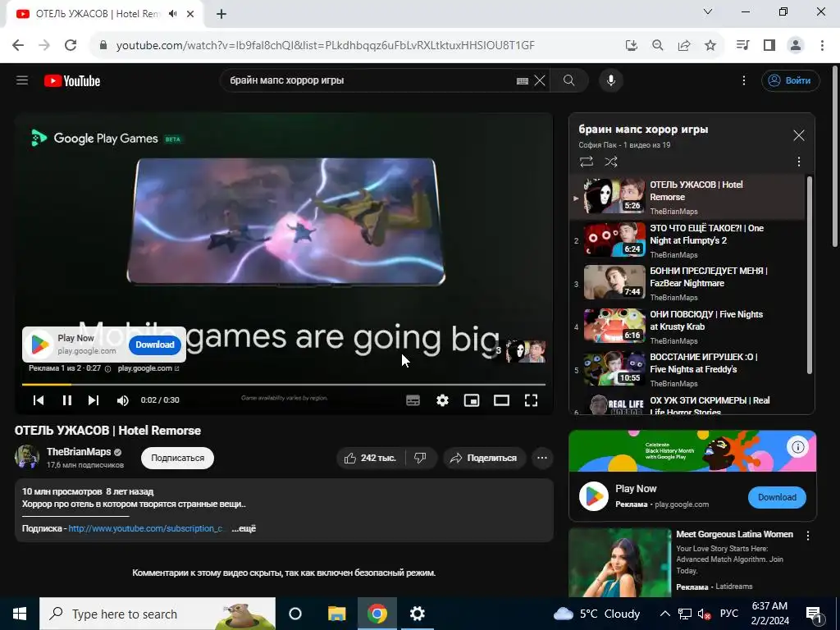Mute tab via speaker icon in tab
The width and height of the screenshot is (840, 630).
172,14
